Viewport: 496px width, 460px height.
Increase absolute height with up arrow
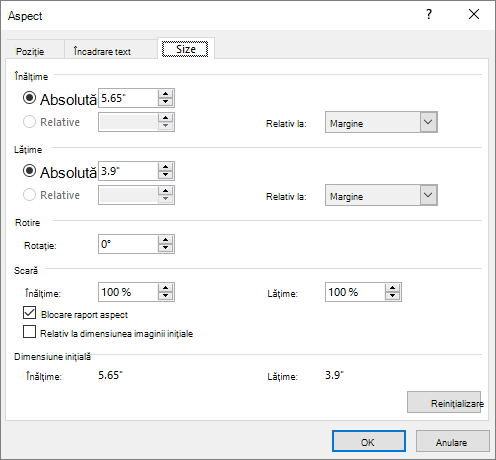click(x=165, y=94)
